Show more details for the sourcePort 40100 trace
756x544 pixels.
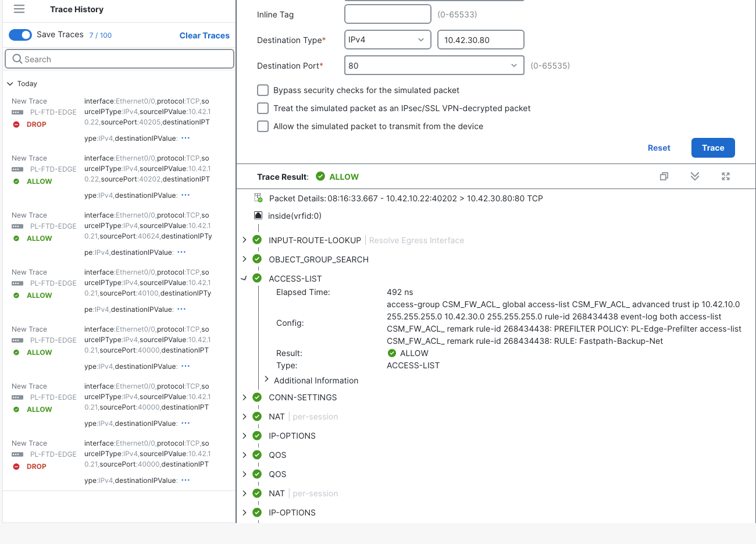181,310
